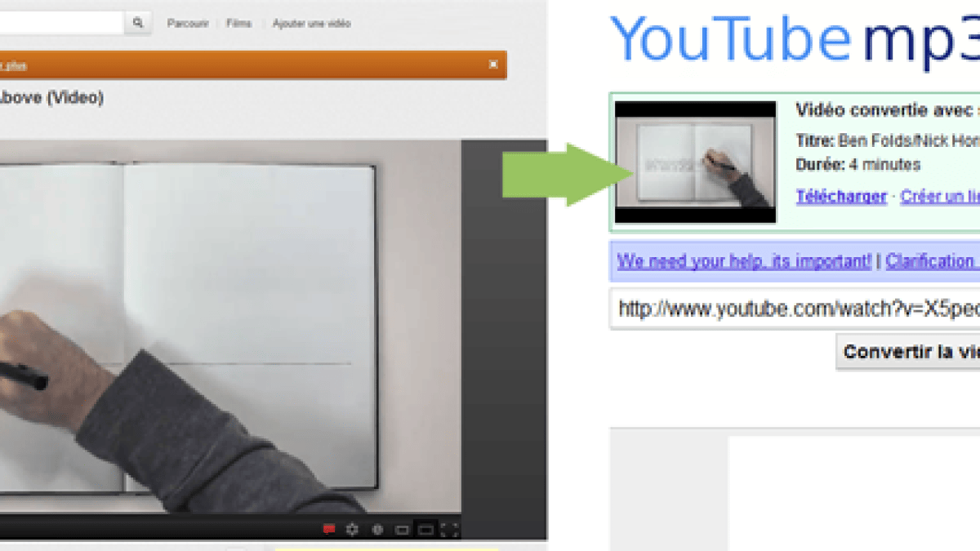Click the red annotations icon in player
Image resolution: width=980 pixels, height=551 pixels.
click(329, 529)
